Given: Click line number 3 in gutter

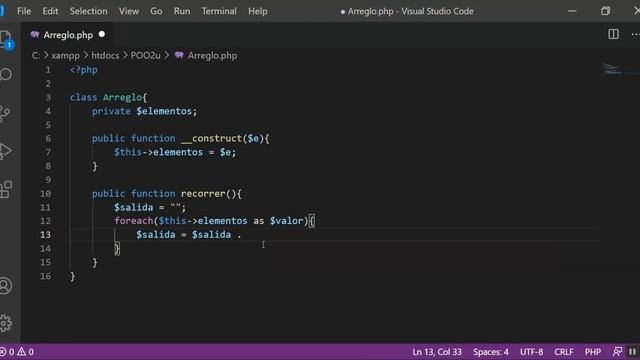Looking at the screenshot, I should click(x=48, y=97).
